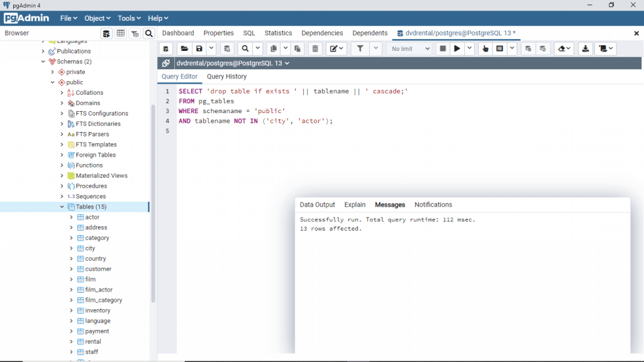644x362 pixels.
Task: Click the View Data grid icon
Action: (x=120, y=33)
